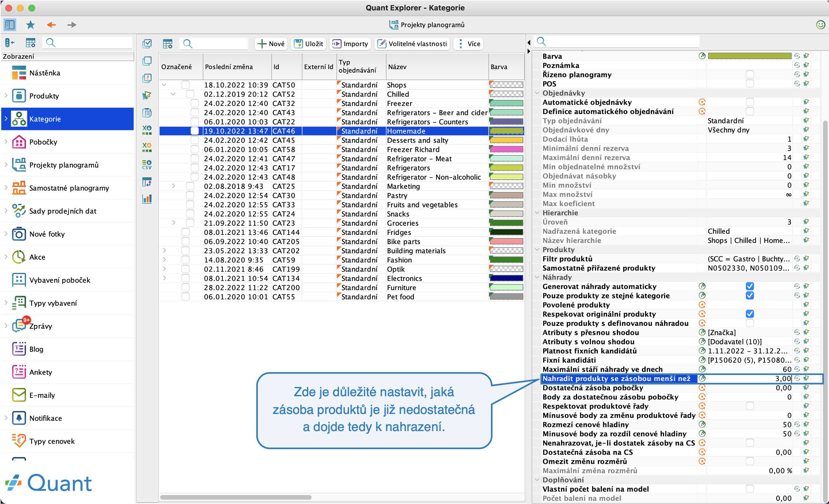The width and height of the screenshot is (829, 504).
Task: Click the Uložit save button
Action: (309, 44)
